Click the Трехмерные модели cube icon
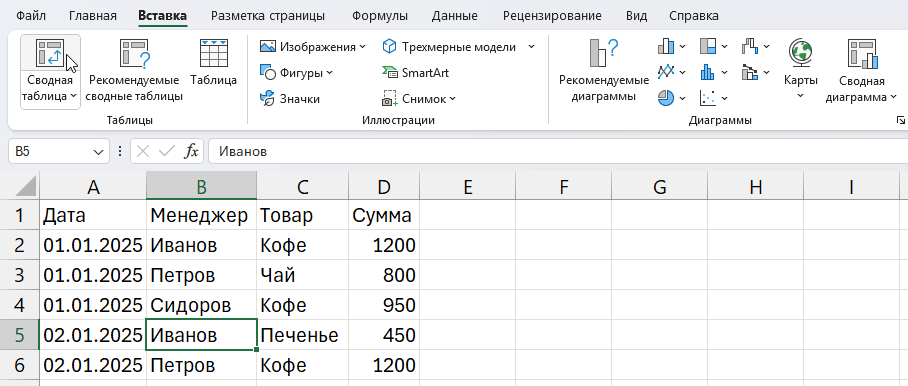The height and width of the screenshot is (386, 908). tap(390, 47)
